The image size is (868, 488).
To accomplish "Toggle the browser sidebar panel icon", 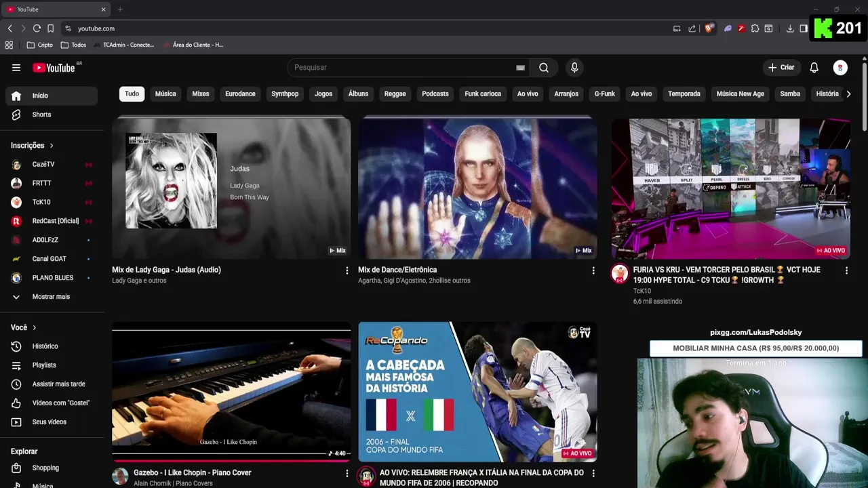I will point(804,28).
